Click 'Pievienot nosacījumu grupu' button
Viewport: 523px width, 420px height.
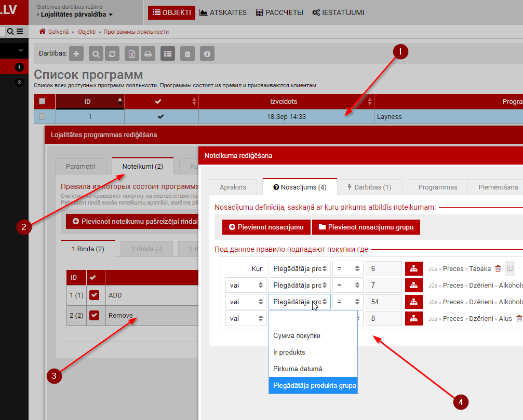[366, 227]
